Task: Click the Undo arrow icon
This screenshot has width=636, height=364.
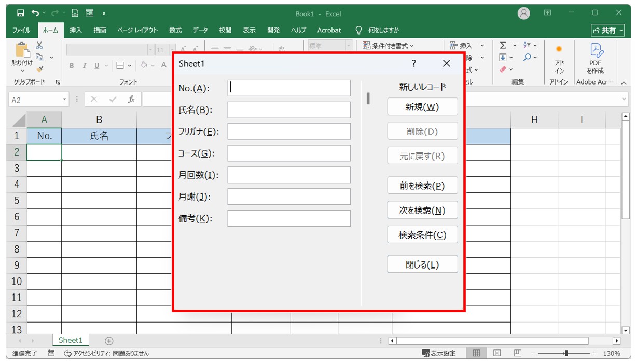Action: coord(35,13)
